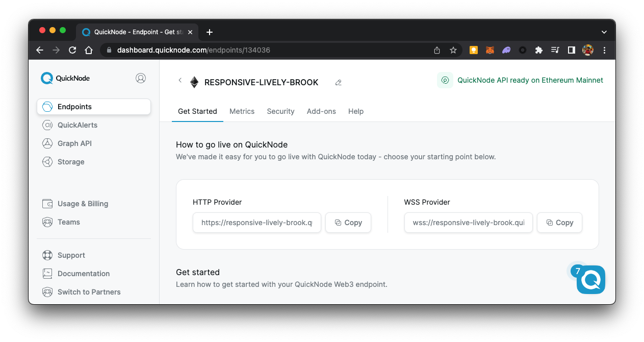Open the tab search dropdown arrow
This screenshot has width=644, height=342.
pyautogui.click(x=604, y=32)
